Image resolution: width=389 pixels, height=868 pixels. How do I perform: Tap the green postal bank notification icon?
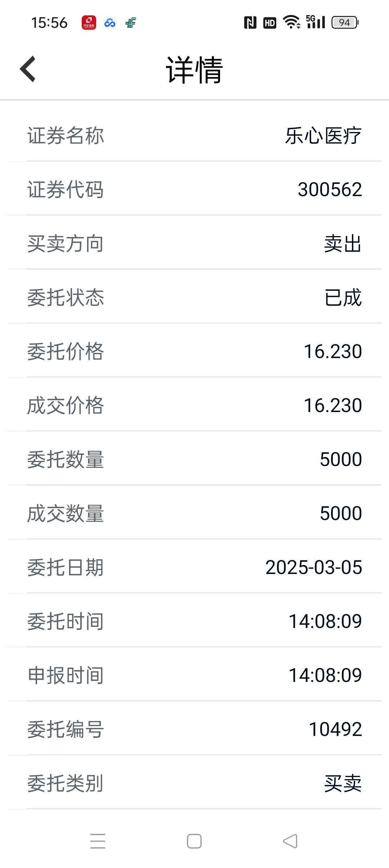pos(131,23)
